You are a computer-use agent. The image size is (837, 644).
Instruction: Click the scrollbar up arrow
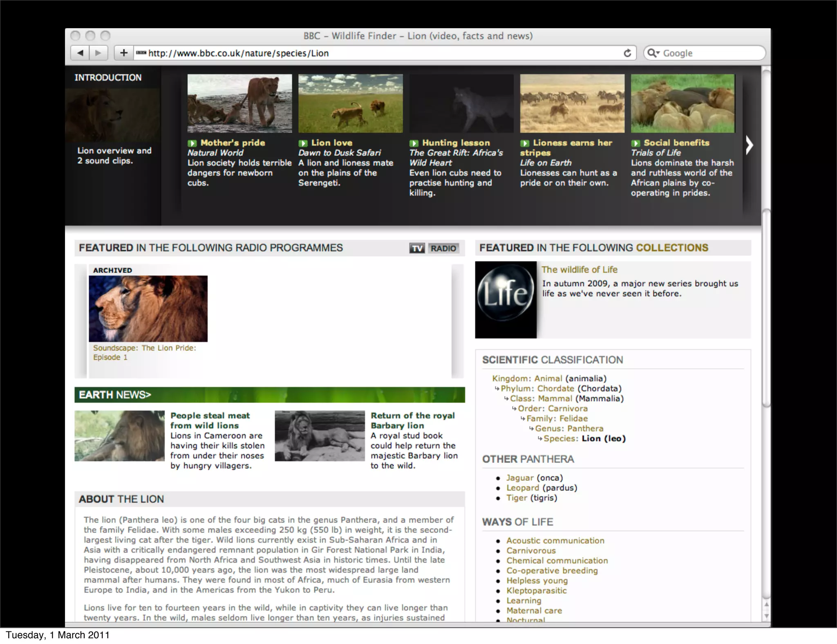766,604
